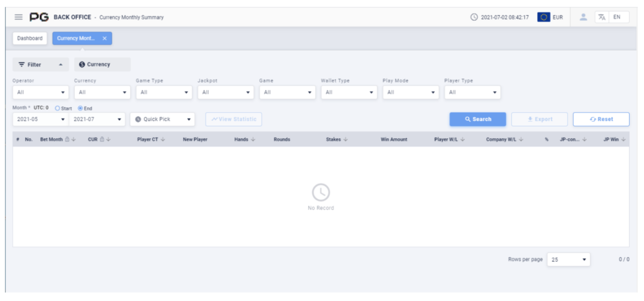Select the End radio button
Viewport: 644px width, 301px height.
click(80, 108)
